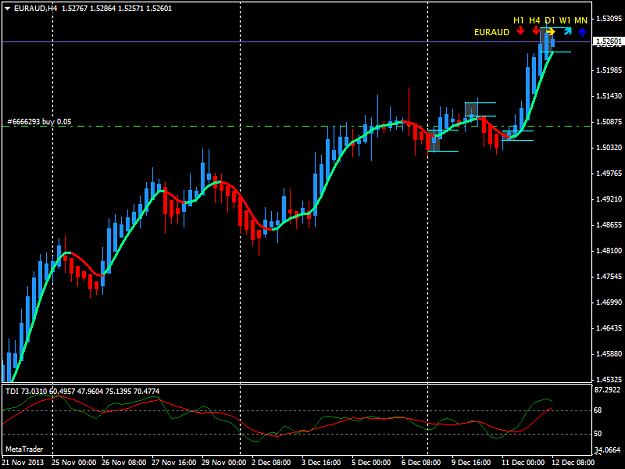This screenshot has width=625, height=469.
Task: Click the 21 Nov 2013 date label
Action: click(23, 463)
